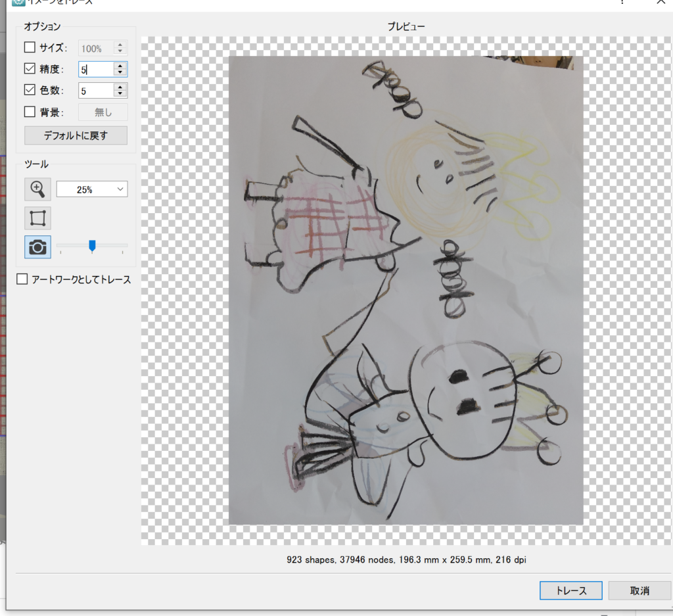Enable the 背景 checkbox
This screenshot has width=673, height=616.
[x=30, y=112]
